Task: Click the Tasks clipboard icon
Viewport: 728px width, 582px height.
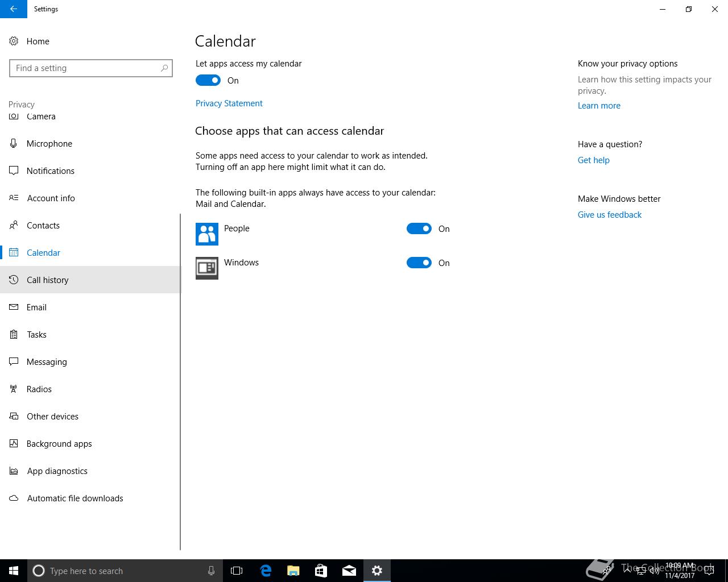Action: click(x=14, y=334)
